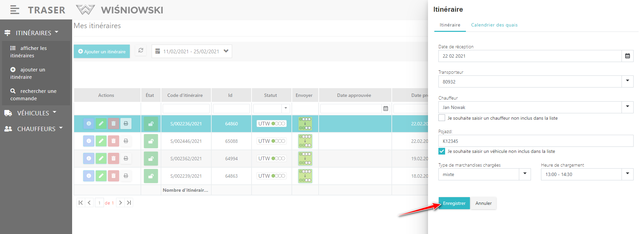Open the date range 11/02/2021 - 25/02/2021 selector
The width and height of the screenshot is (644, 234).
pyautogui.click(x=192, y=51)
